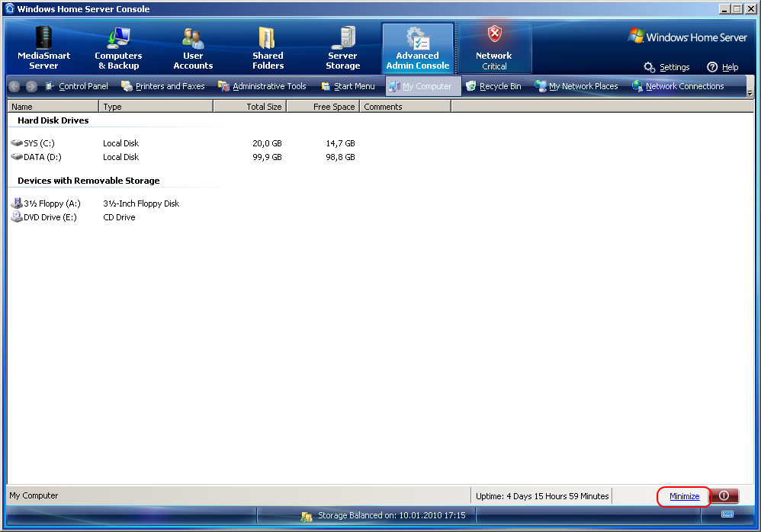The image size is (761, 532).
Task: Sort by the Name column header
Action: click(x=53, y=106)
